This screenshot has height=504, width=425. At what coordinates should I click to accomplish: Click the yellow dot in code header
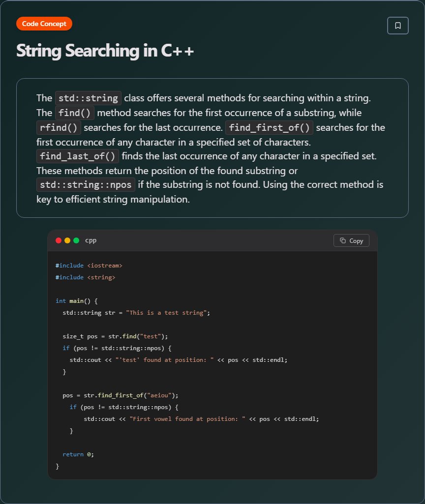click(67, 240)
